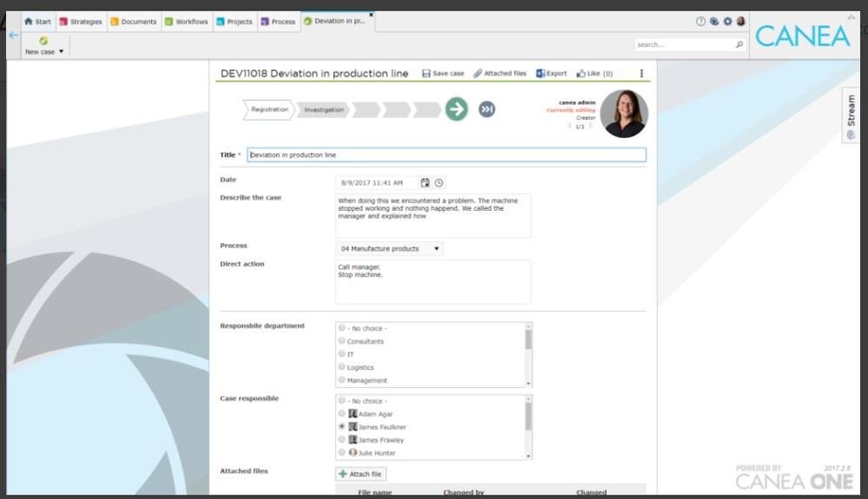The height and width of the screenshot is (499, 868).
Task: Switch to the Process tab
Action: click(278, 22)
